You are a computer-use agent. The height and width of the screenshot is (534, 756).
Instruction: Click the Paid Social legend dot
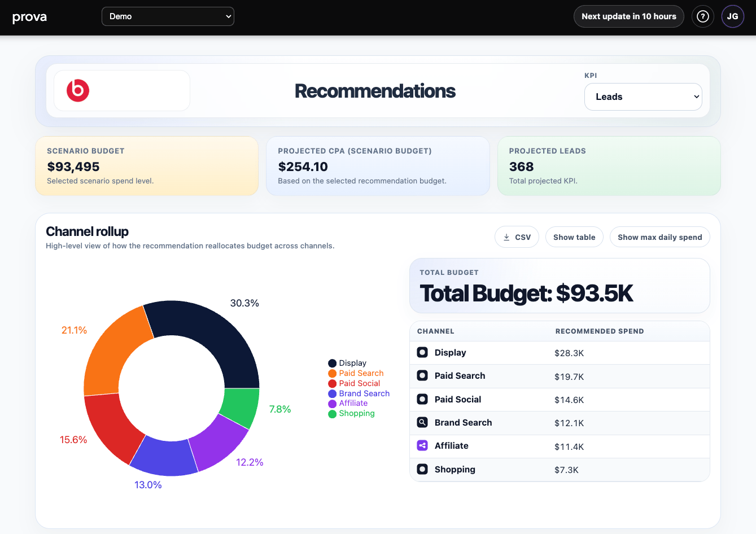coord(332,383)
